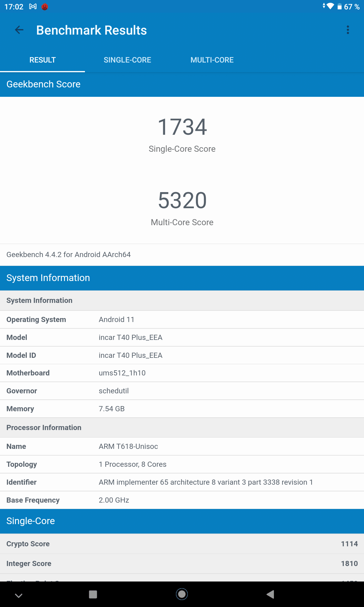Tap the Wi-Fi status icon
The image size is (364, 607).
pyautogui.click(x=330, y=6)
